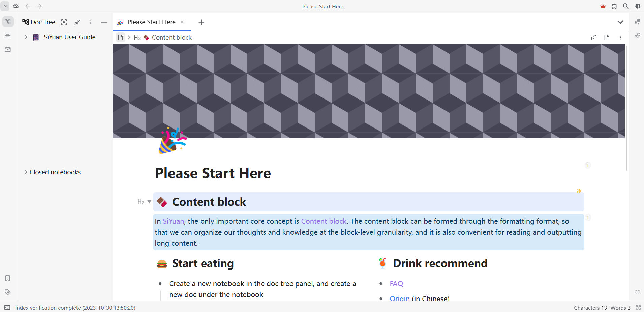Open the Outline panel icon in left dock
Screen dimensions: 644x312
point(8,36)
